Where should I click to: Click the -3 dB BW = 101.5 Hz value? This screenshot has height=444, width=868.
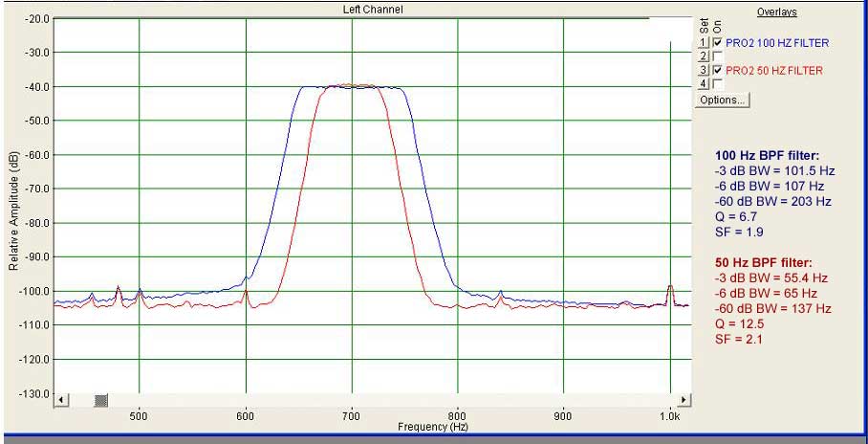pos(775,170)
